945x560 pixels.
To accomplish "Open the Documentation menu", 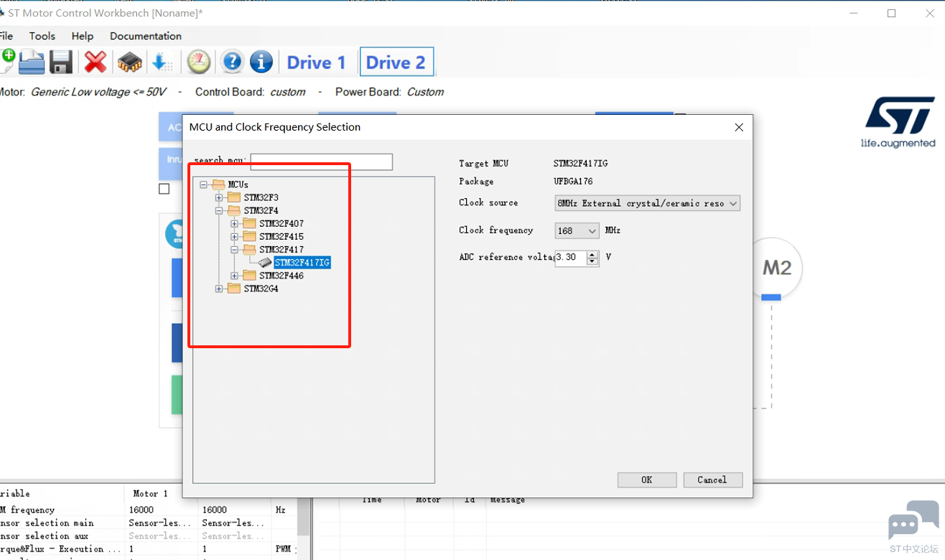I will [146, 36].
